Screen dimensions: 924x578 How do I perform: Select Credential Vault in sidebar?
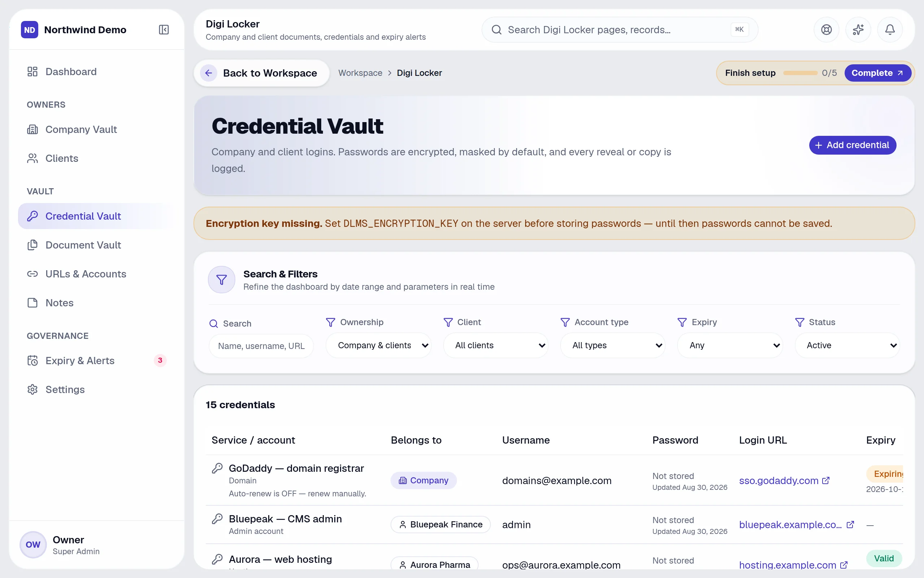(96, 216)
